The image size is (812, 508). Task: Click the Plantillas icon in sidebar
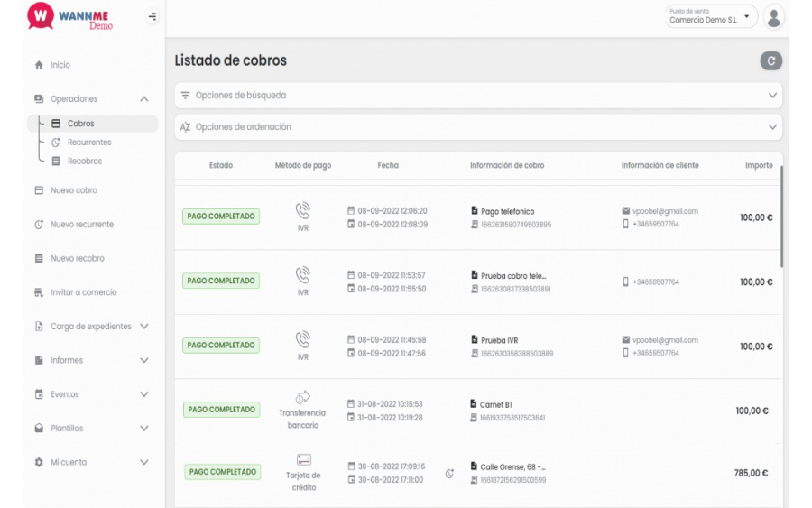tap(39, 429)
